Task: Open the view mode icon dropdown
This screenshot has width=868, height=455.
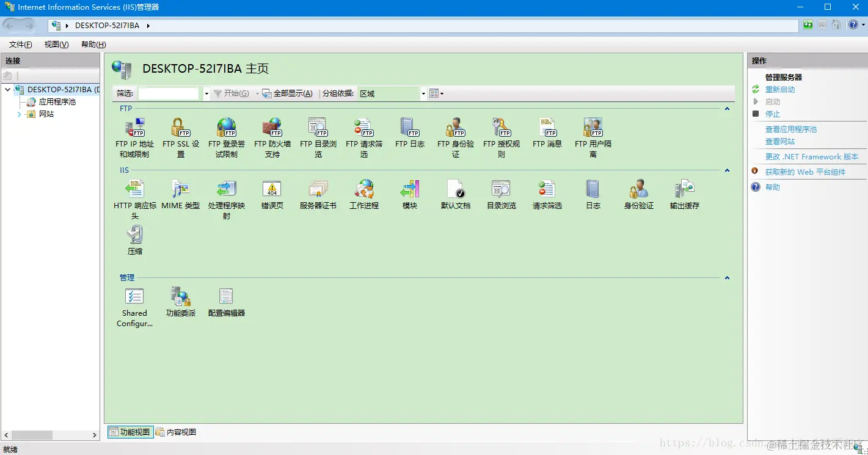Action: [x=436, y=93]
